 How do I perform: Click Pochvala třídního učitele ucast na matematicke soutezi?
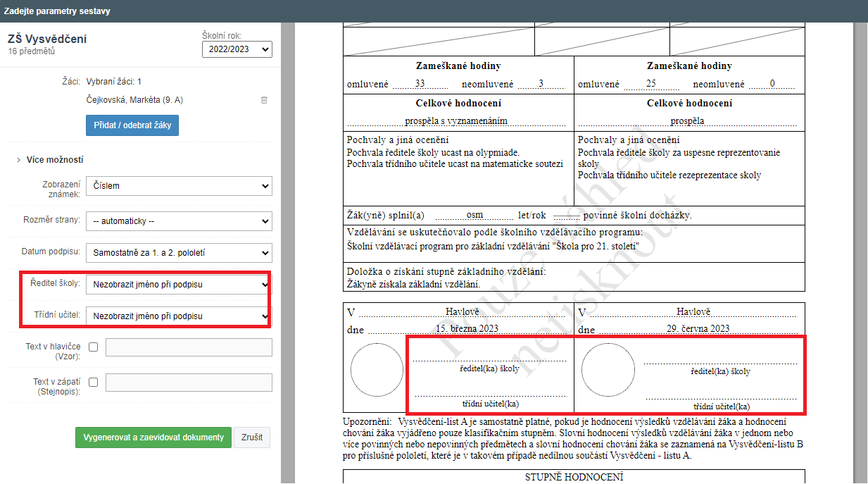pos(455,164)
